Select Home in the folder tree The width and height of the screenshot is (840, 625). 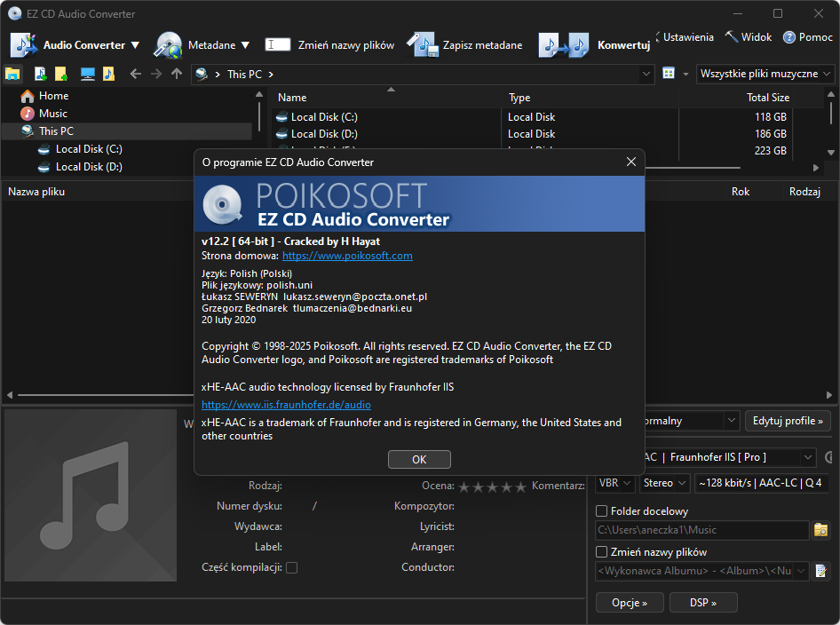click(53, 96)
